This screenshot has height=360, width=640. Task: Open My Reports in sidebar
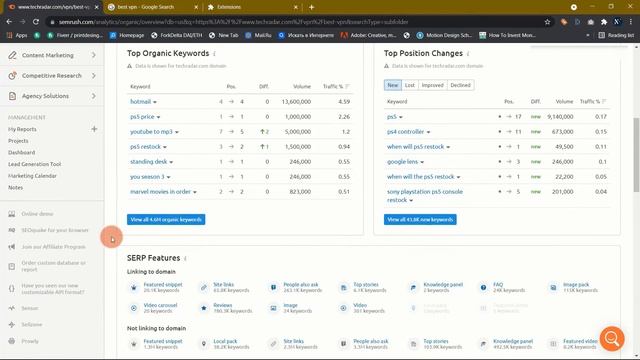coord(22,129)
